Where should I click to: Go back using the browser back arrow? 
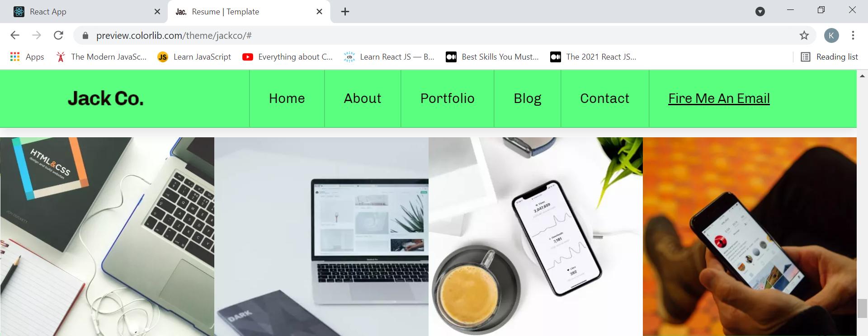tap(15, 35)
